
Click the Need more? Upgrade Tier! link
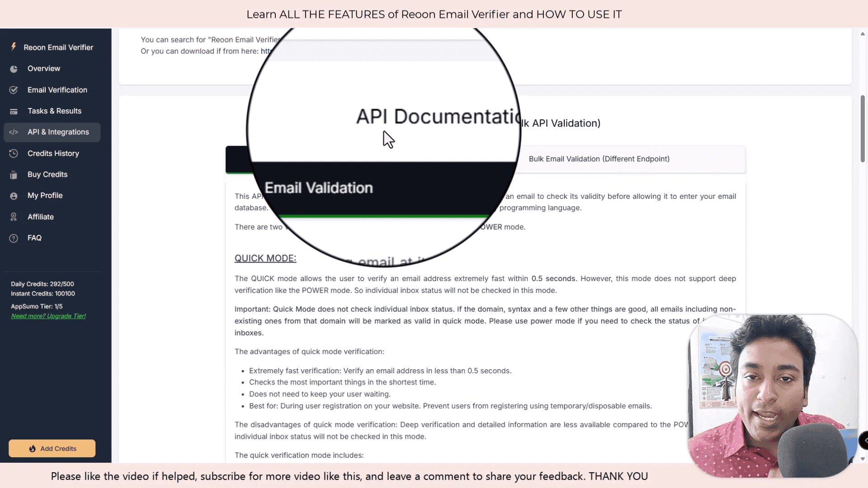pyautogui.click(x=47, y=316)
